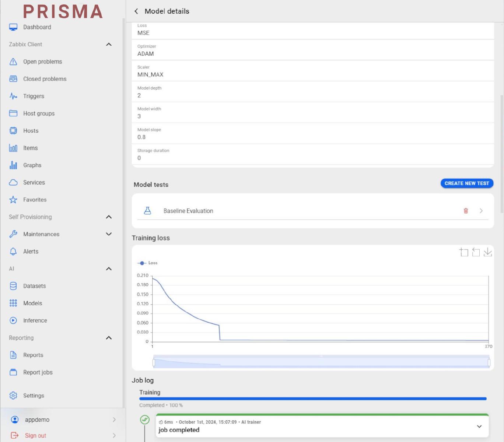Click the Triggers icon in Zabbix Client

13,96
